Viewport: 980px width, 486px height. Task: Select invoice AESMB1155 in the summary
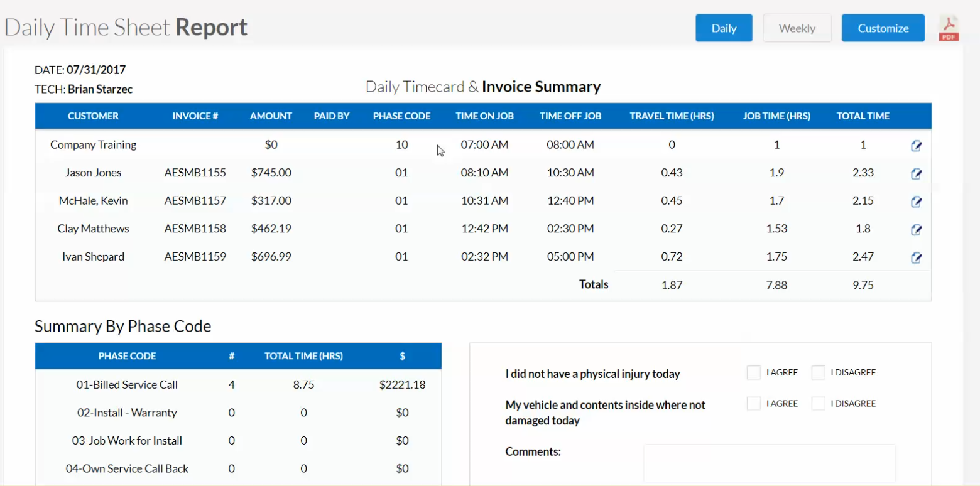[x=195, y=173]
